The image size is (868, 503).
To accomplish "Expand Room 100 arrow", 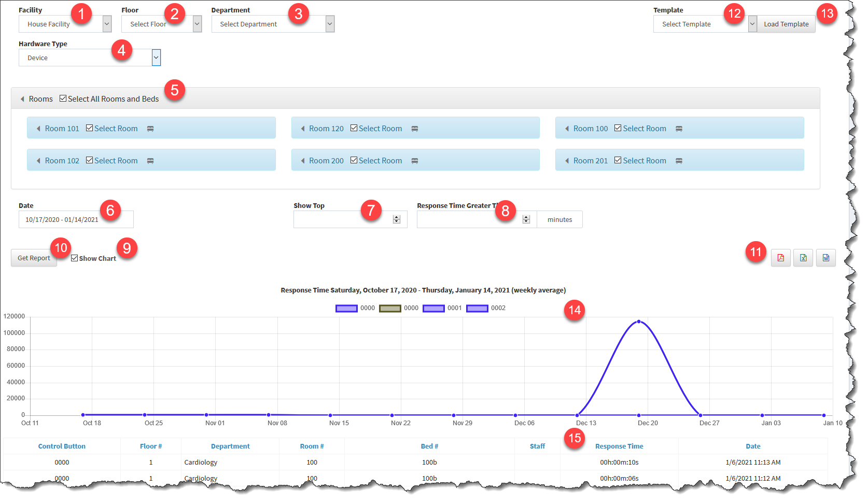I will pos(567,129).
